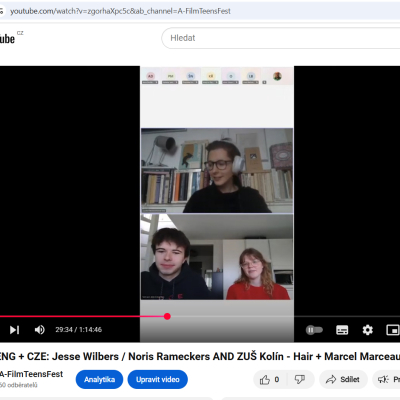Image resolution: width=400 pixels, height=400 pixels.
Task: Click the Hledat search field
Action: (281, 38)
